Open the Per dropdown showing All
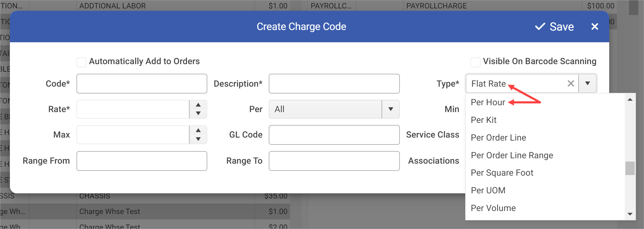 390,109
